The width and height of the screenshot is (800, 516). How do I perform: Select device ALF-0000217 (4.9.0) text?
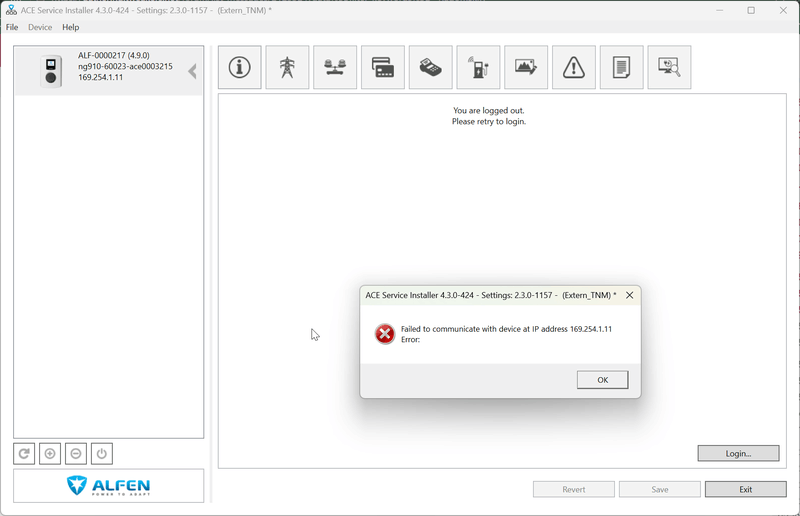pyautogui.click(x=114, y=55)
